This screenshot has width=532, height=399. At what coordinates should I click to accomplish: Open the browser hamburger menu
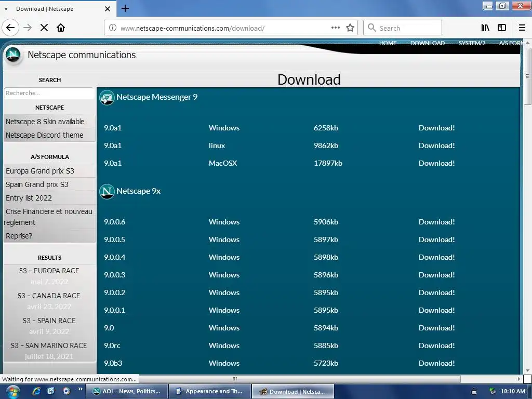(522, 28)
